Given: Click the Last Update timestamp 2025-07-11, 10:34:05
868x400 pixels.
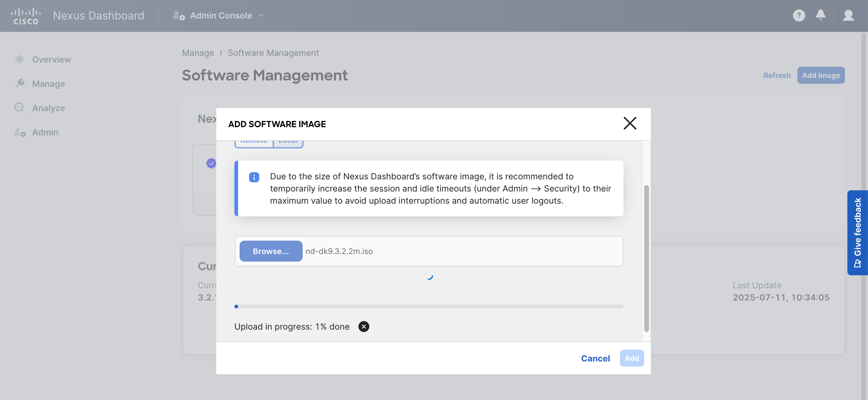Looking at the screenshot, I should (x=781, y=297).
